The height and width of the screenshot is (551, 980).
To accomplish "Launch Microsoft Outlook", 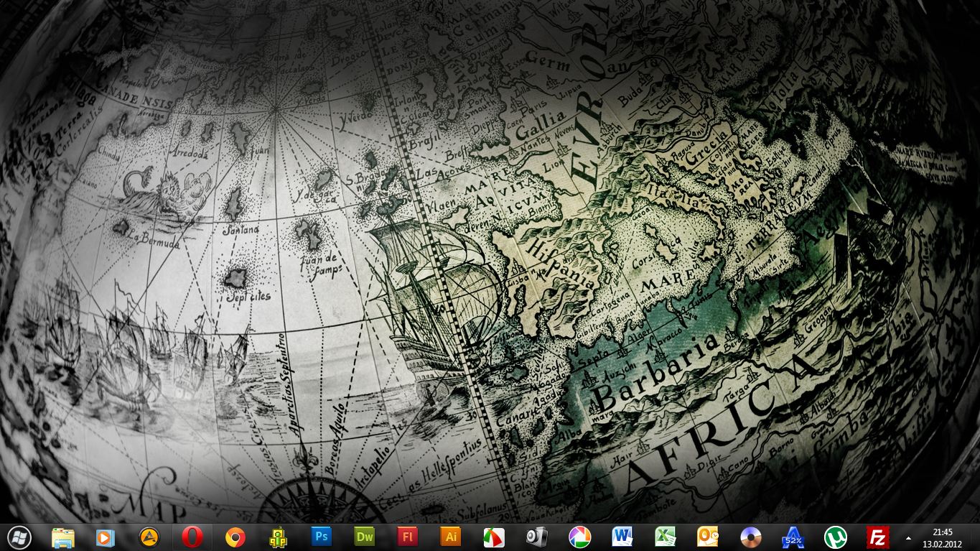I will [x=708, y=537].
